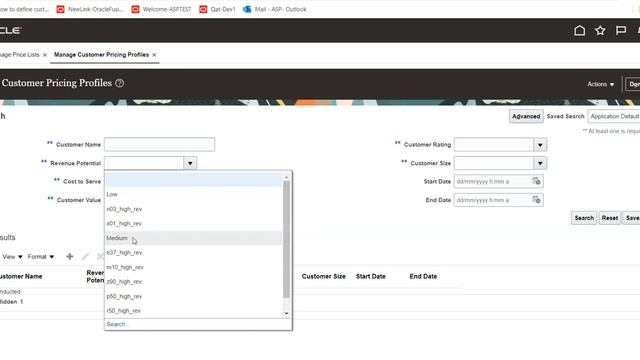This screenshot has width=640, height=360.
Task: Switch to Manage Price Lists tab
Action: 20,55
